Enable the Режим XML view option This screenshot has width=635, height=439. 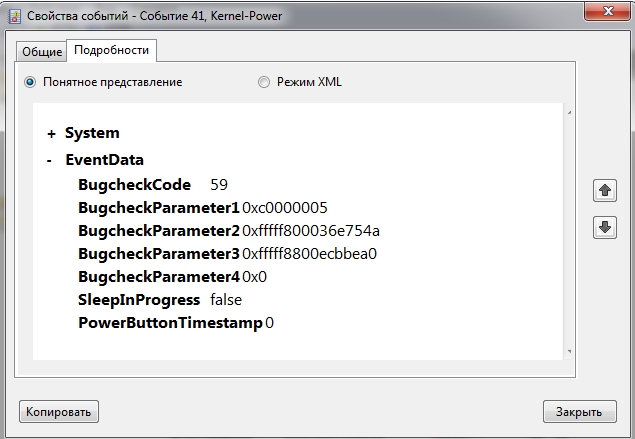tap(264, 82)
